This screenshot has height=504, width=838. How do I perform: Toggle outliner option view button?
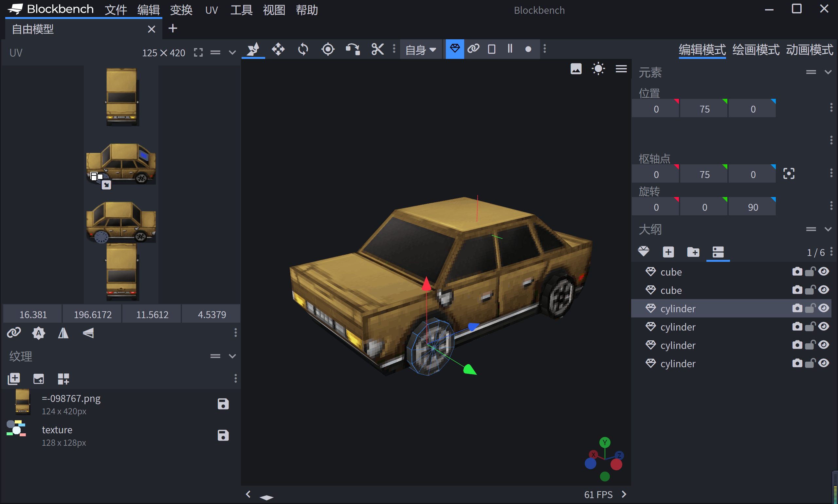718,252
